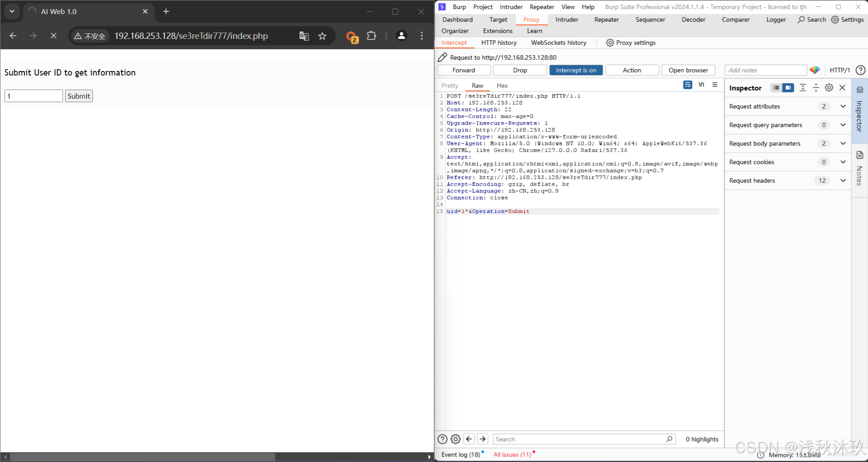Open the Action menu button
This screenshot has width=868, height=462.
click(x=632, y=70)
